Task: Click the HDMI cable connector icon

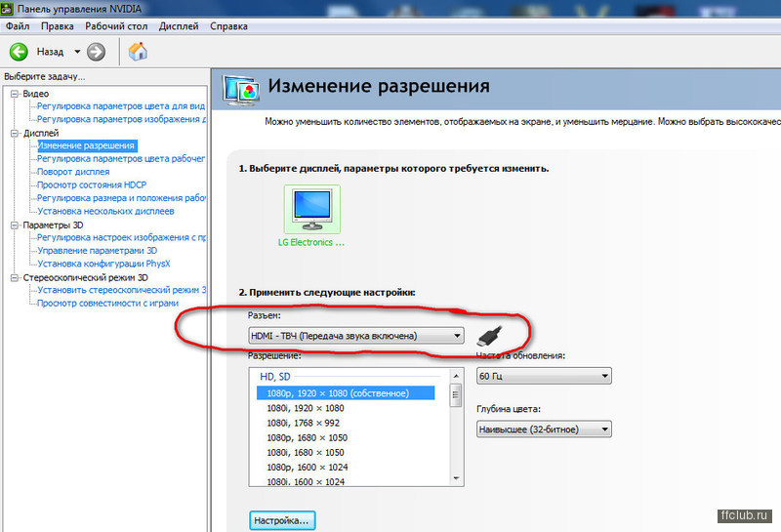Action: 490,336
